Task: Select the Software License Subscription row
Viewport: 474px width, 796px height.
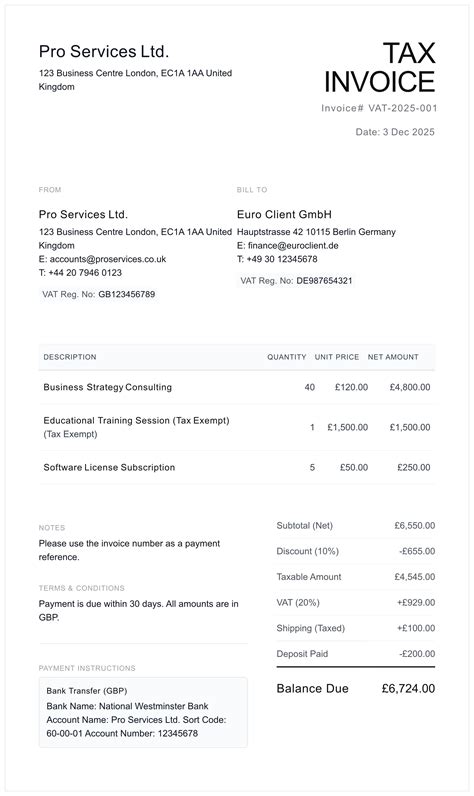Action: pos(236,468)
